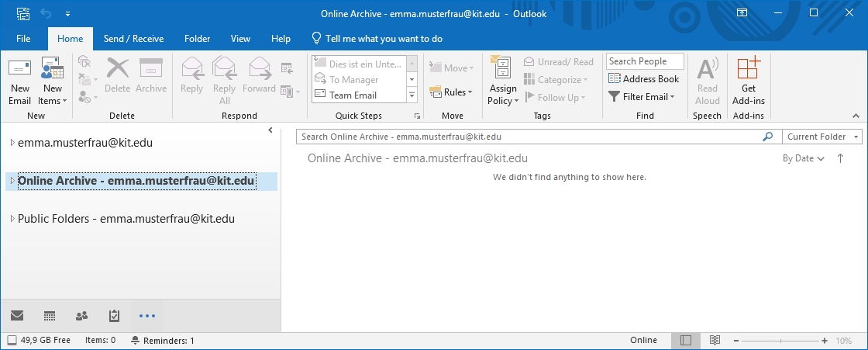This screenshot has height=350, width=868.
Task: Open the Rules button menu
Action: (x=451, y=92)
